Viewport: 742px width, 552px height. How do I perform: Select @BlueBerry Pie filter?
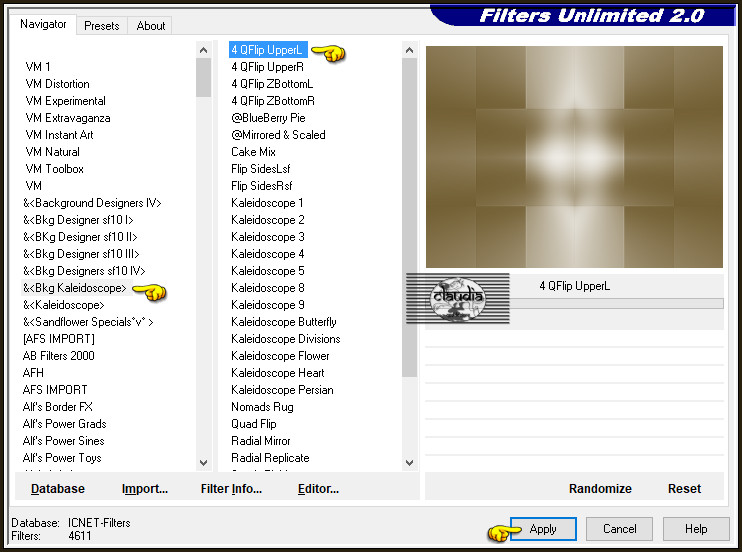(268, 118)
